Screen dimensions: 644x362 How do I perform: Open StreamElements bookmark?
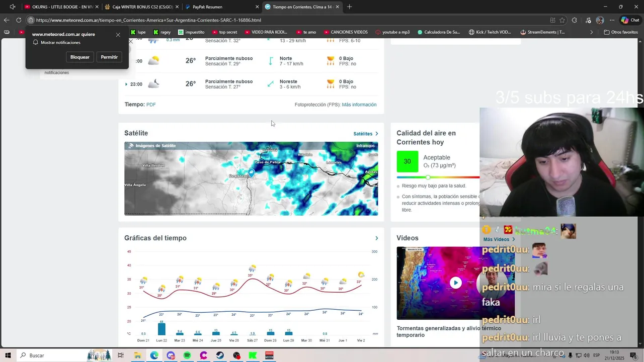coord(542,32)
